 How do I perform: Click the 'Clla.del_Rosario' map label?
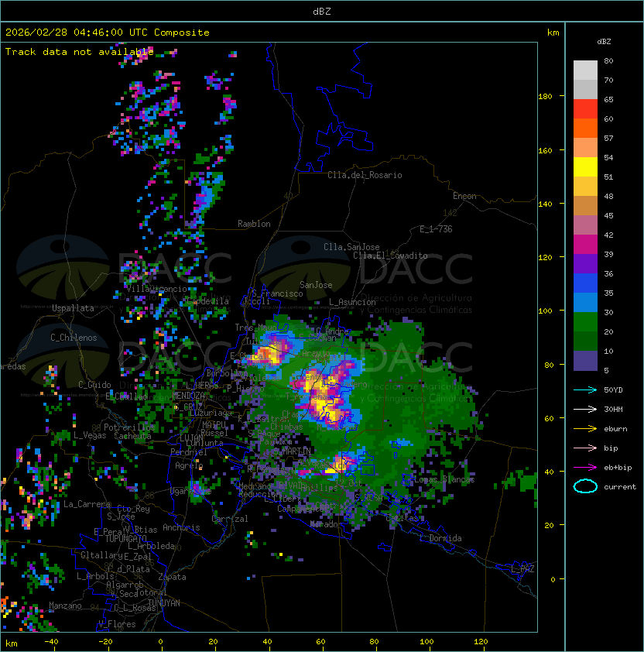pyautogui.click(x=365, y=175)
